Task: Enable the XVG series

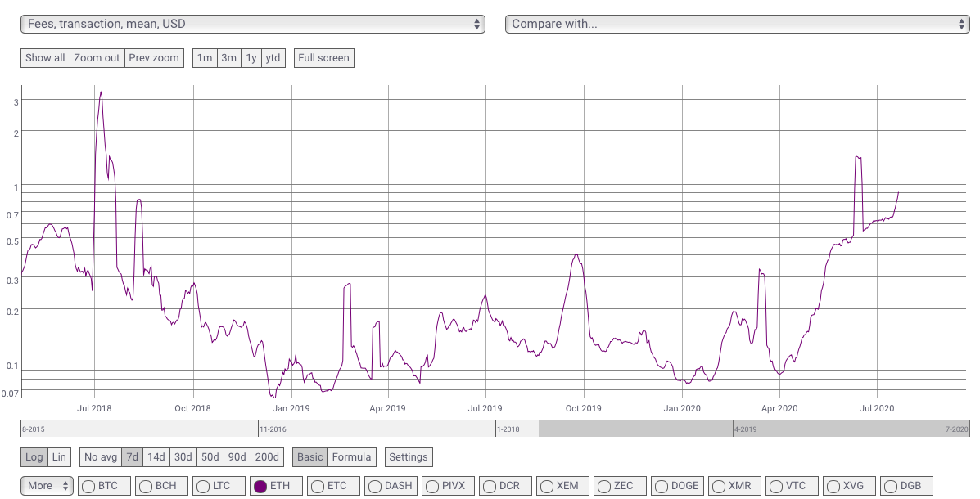Action: pos(849,486)
